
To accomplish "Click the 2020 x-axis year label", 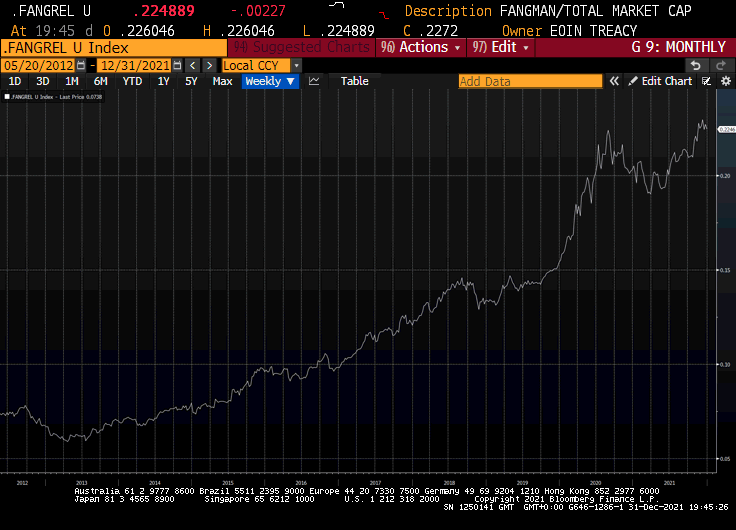I will click(x=595, y=483).
